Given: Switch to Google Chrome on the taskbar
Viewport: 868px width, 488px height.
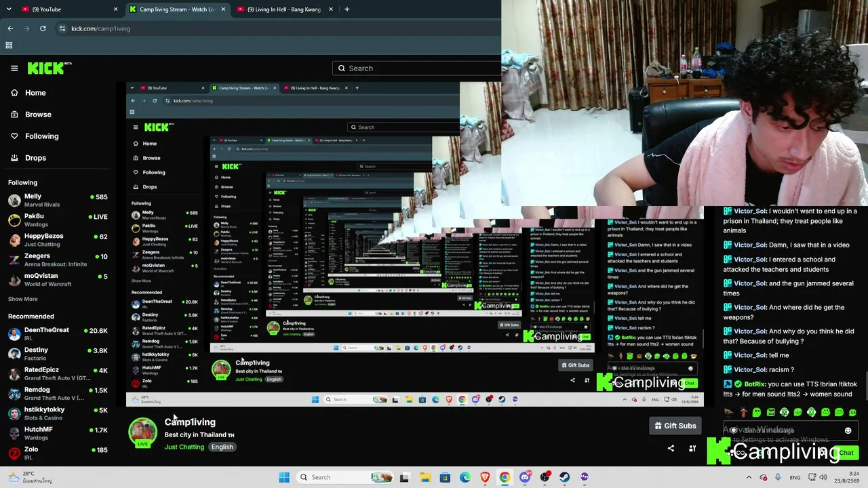Looking at the screenshot, I should pos(505,477).
